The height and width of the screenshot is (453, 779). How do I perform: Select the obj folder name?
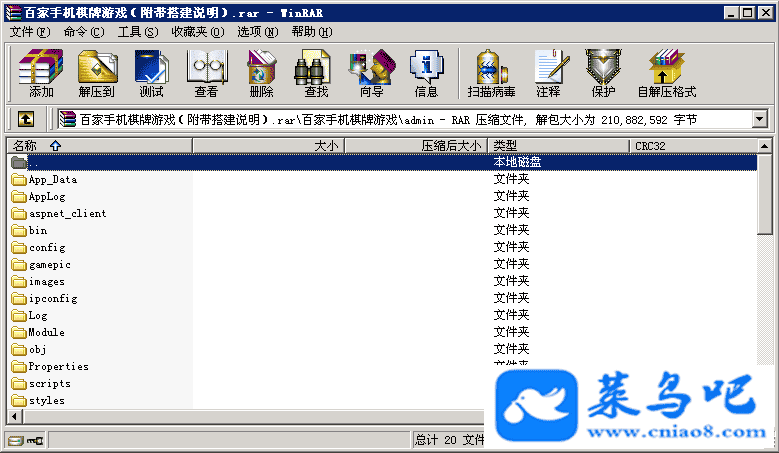click(37, 350)
